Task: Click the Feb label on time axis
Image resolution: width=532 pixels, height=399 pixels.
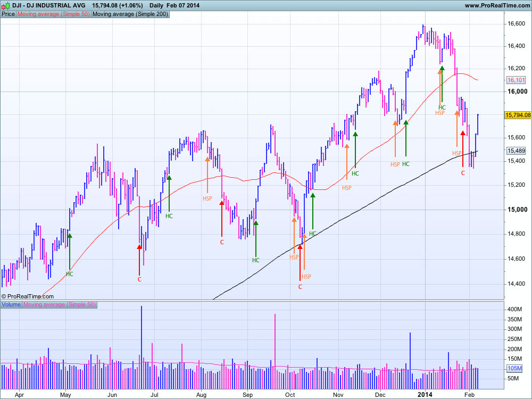Action: pos(469,395)
